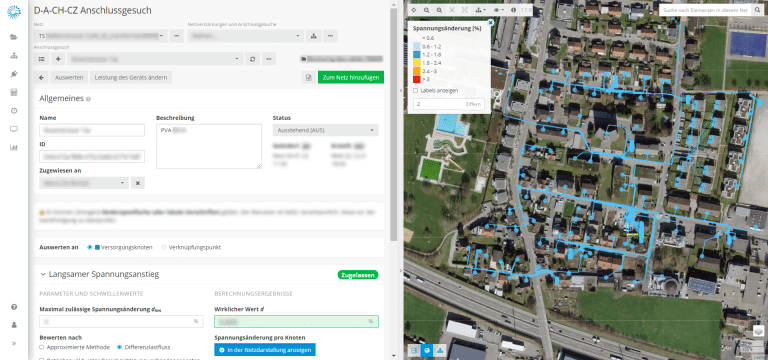Screen dimensions: 768x360
Task: Click Leistung des Geräts ändern button
Action: [131, 77]
